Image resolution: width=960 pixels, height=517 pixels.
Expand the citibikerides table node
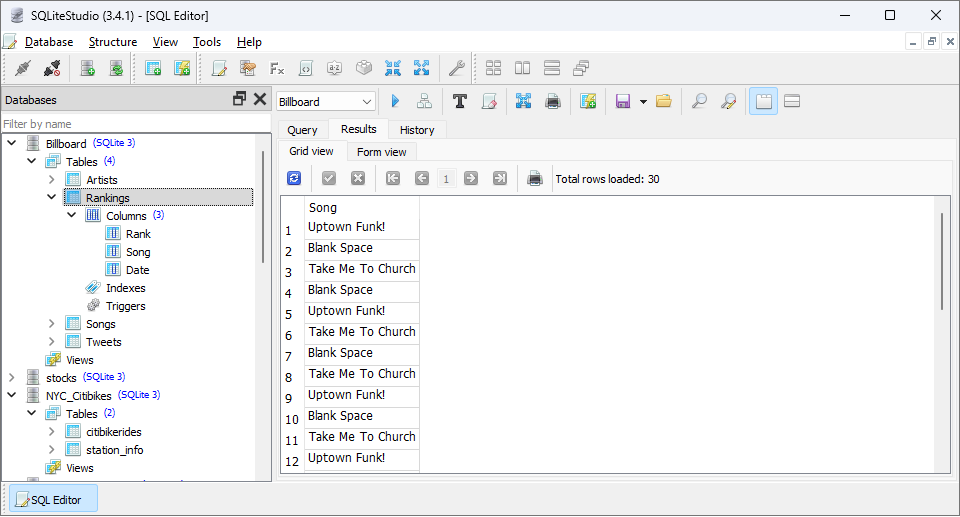52,431
